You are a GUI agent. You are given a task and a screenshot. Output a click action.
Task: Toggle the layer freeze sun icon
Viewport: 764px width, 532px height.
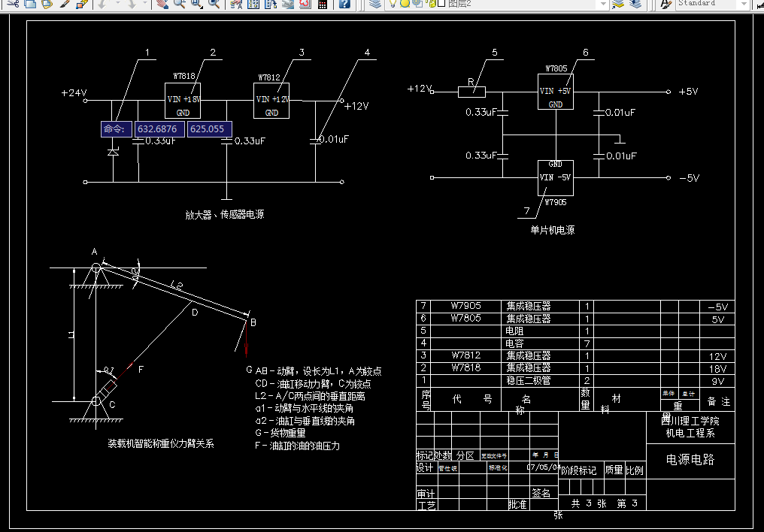[x=405, y=4]
